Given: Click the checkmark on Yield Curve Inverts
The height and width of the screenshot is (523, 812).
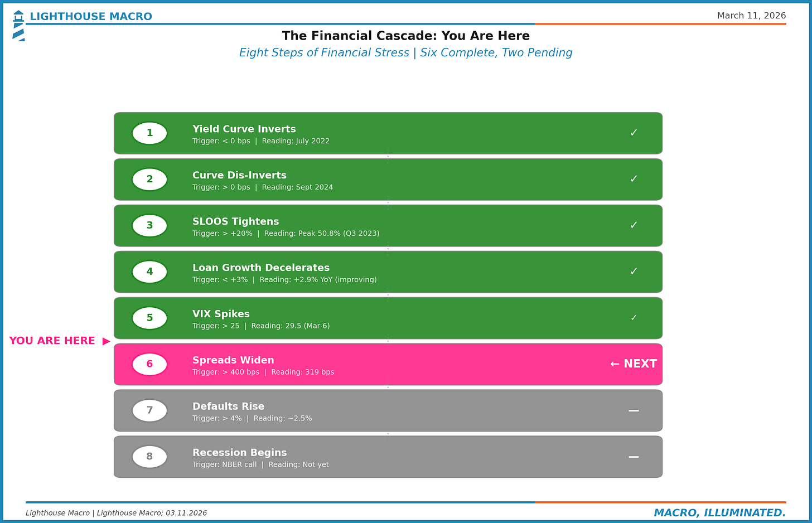Looking at the screenshot, I should [x=634, y=133].
